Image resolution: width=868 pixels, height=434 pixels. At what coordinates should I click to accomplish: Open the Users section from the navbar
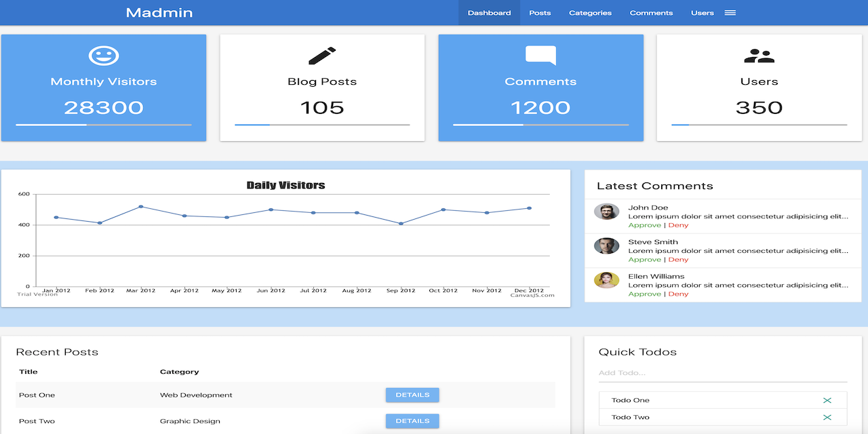point(702,12)
